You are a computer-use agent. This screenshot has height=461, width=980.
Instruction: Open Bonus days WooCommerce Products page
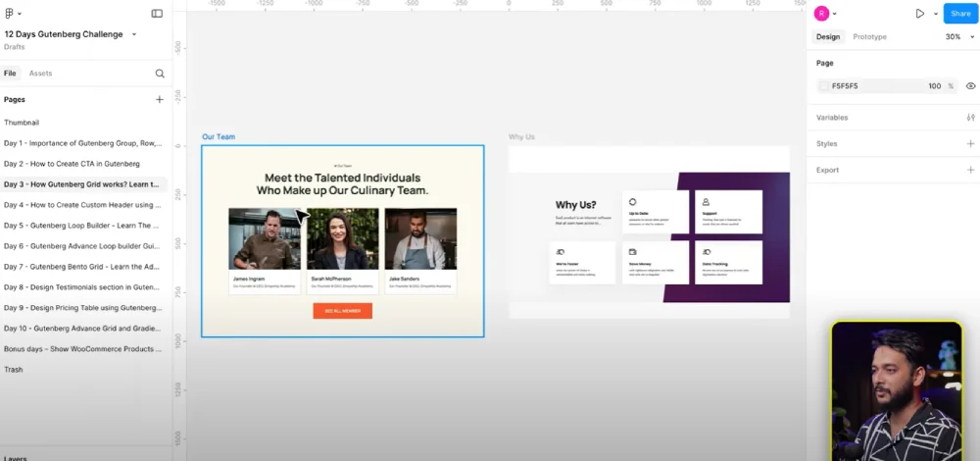tap(83, 349)
